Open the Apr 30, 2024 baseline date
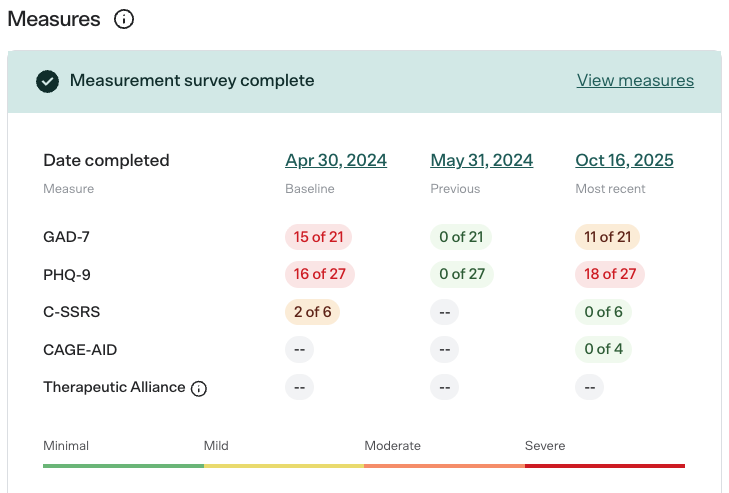 point(336,160)
